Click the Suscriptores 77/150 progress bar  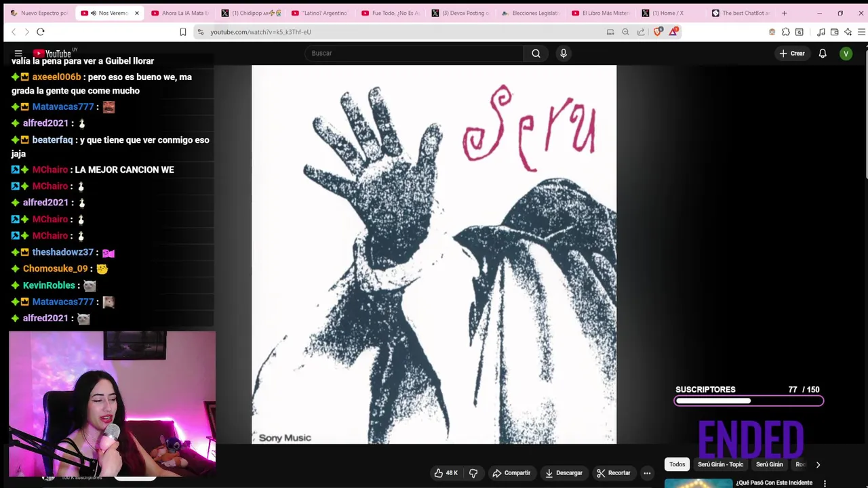pos(749,401)
